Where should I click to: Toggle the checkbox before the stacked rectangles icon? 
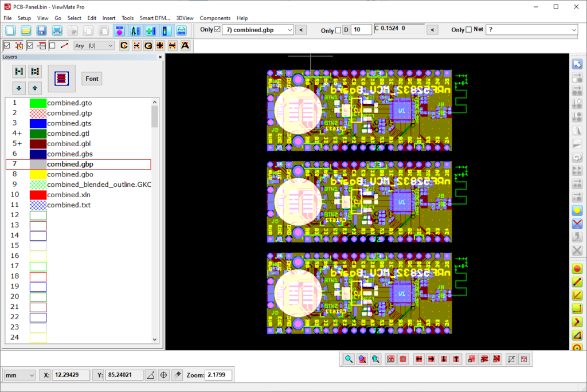click(x=30, y=46)
